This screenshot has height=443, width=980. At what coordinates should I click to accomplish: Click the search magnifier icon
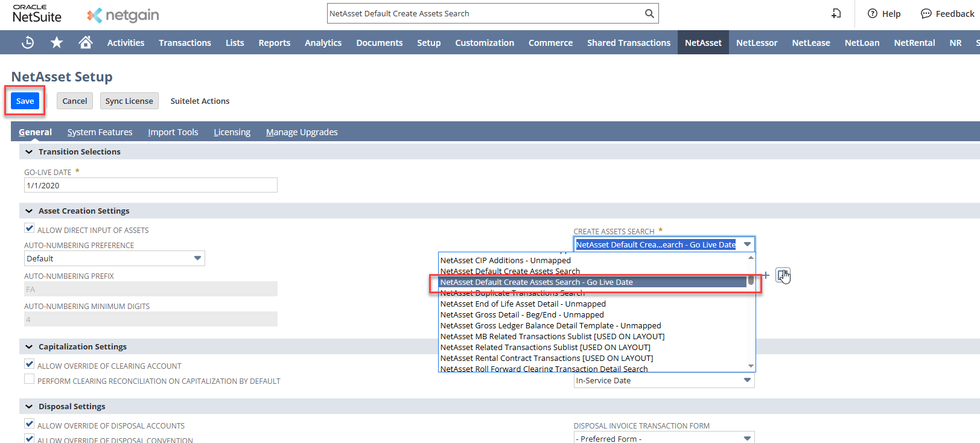pos(649,13)
